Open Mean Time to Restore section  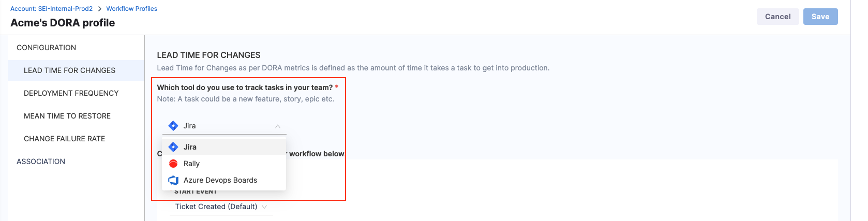(x=67, y=116)
